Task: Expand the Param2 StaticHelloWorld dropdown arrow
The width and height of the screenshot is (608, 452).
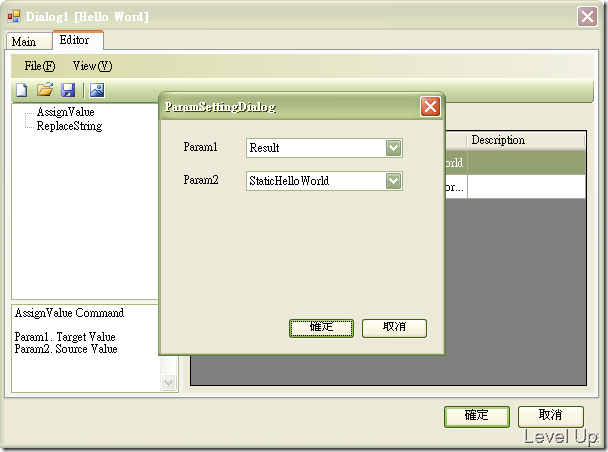Action: 393,181
